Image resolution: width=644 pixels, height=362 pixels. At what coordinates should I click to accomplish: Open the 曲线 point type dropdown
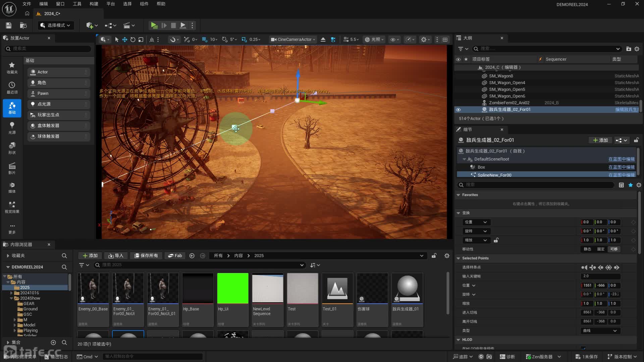[600, 330]
